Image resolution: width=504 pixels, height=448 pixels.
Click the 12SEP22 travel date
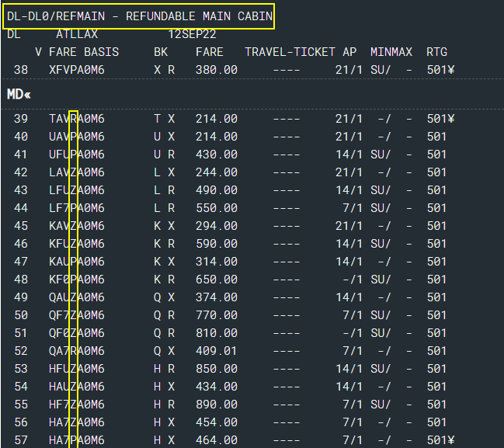click(192, 34)
